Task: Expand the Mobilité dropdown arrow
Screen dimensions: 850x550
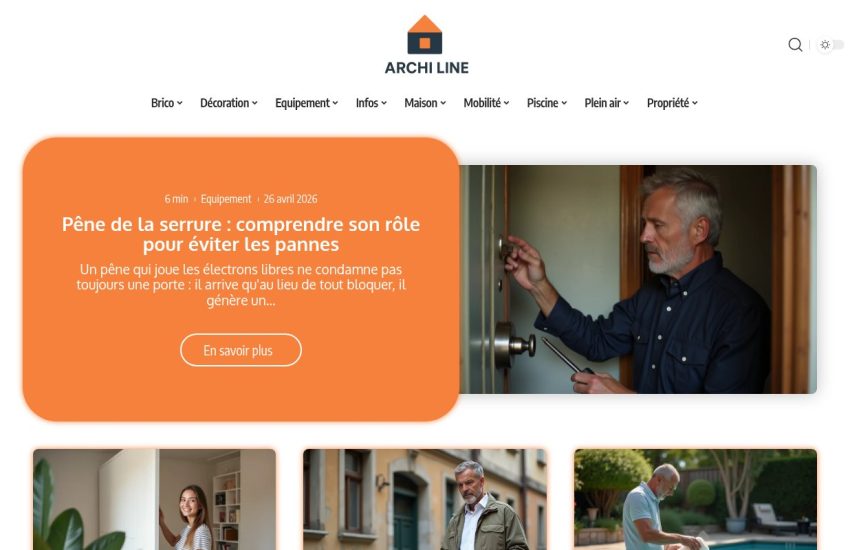Action: (x=506, y=103)
